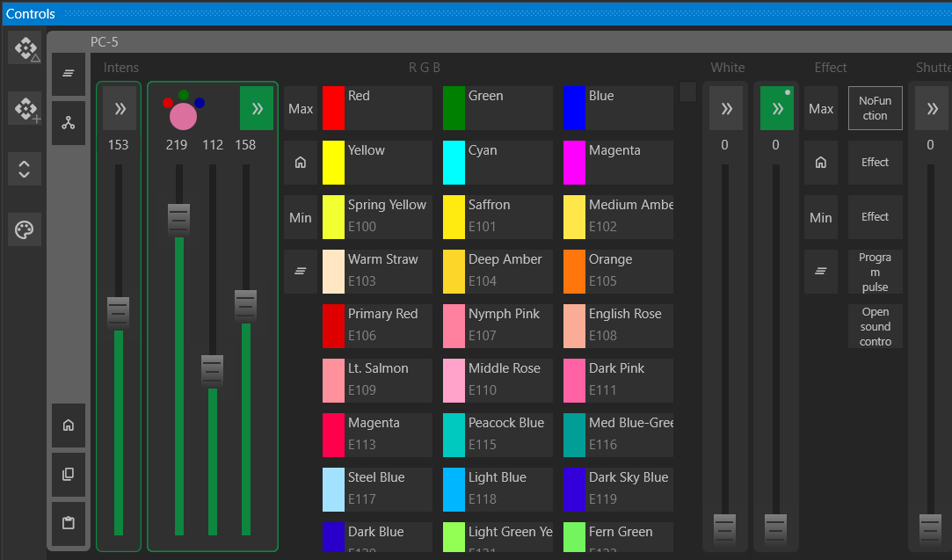Click the home icon in RGB section

pyautogui.click(x=301, y=163)
